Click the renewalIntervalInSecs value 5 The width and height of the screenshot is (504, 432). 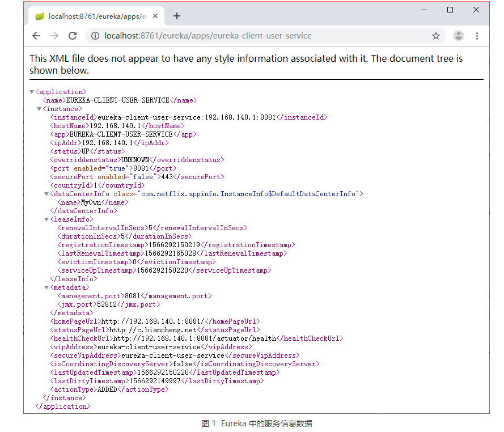pyautogui.click(x=151, y=228)
